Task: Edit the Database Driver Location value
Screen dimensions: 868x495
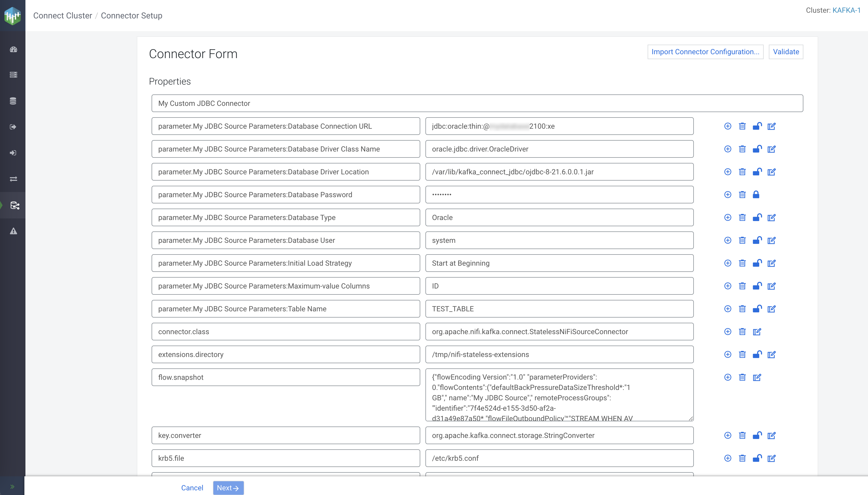Action: pos(771,172)
